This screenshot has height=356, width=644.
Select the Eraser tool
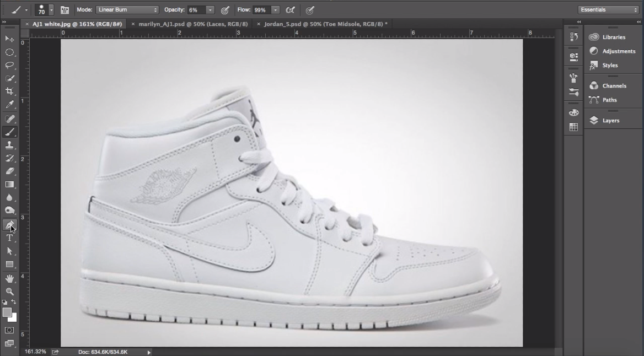pyautogui.click(x=9, y=171)
